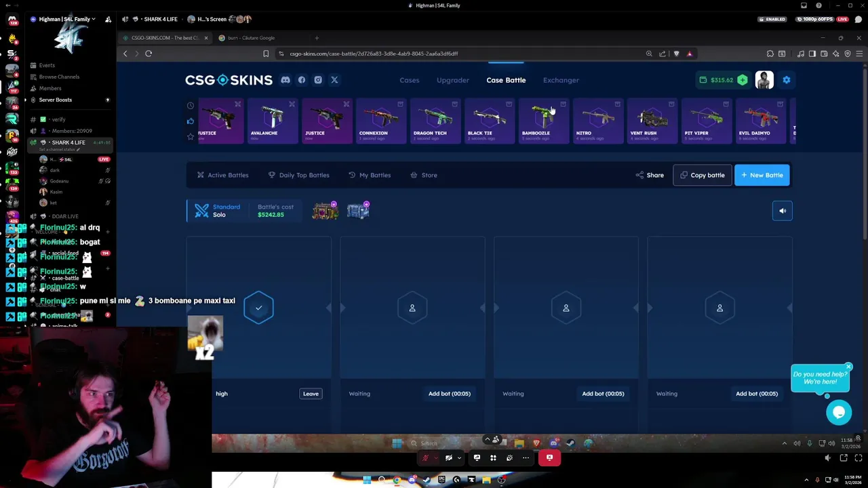Click the user profile avatar

point(764,80)
